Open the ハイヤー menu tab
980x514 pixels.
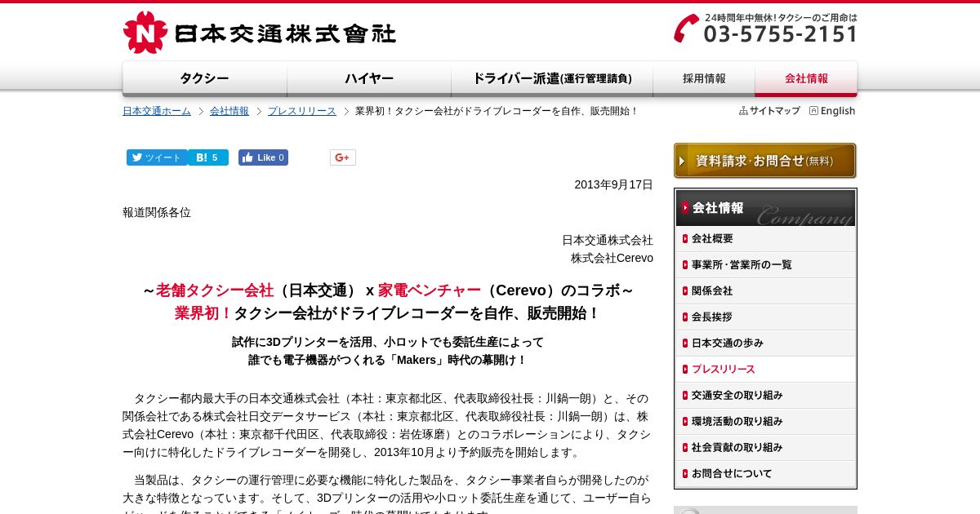[x=369, y=79]
